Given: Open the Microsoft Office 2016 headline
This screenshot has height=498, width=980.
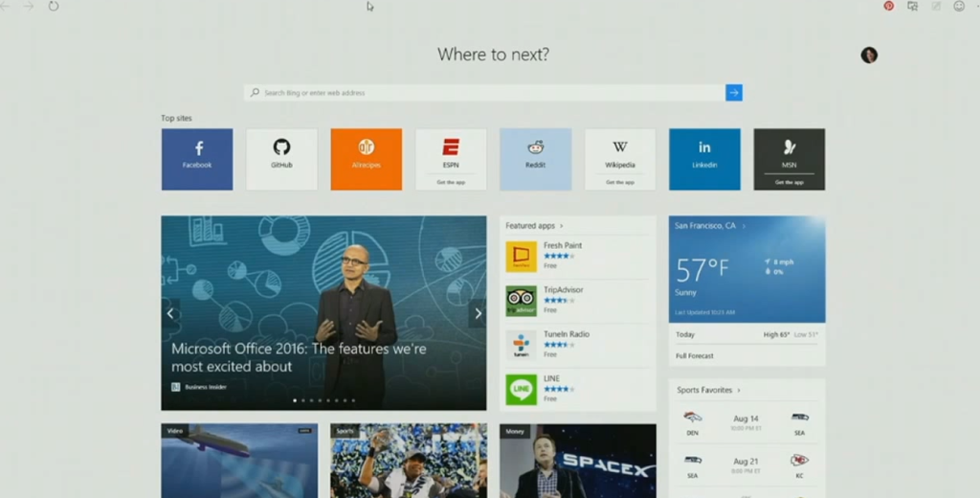Looking at the screenshot, I should 299,357.
